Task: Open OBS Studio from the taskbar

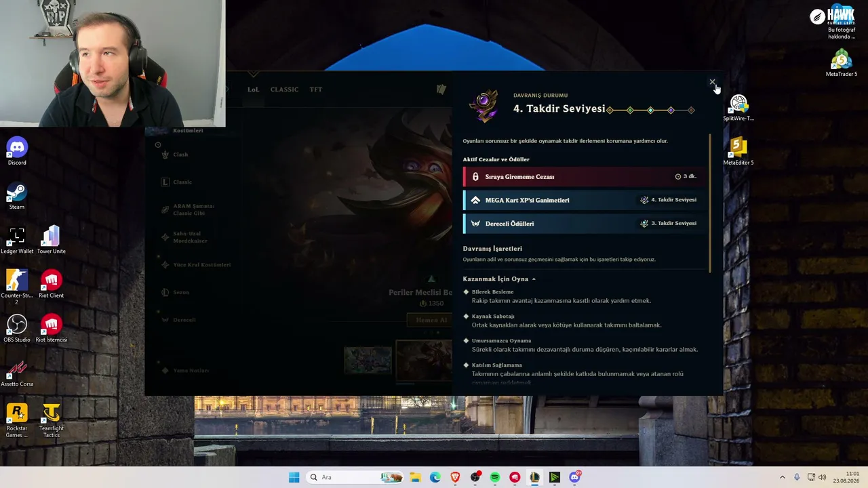Action: (475, 477)
